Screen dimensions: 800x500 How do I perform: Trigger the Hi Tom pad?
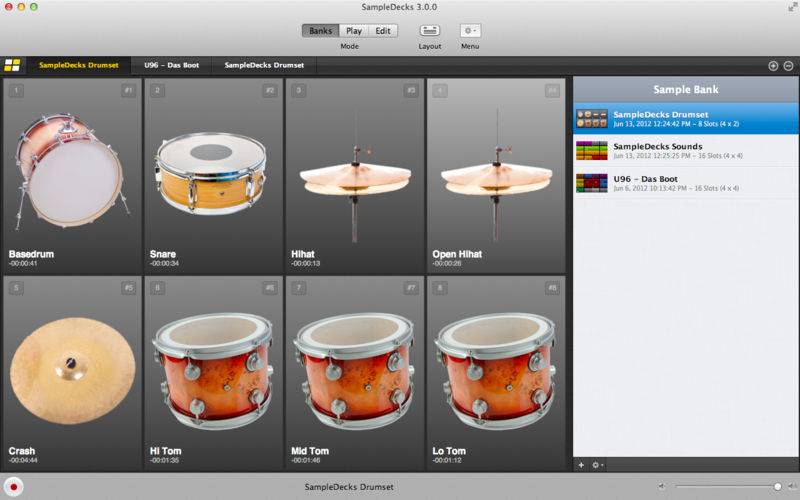coord(214,373)
